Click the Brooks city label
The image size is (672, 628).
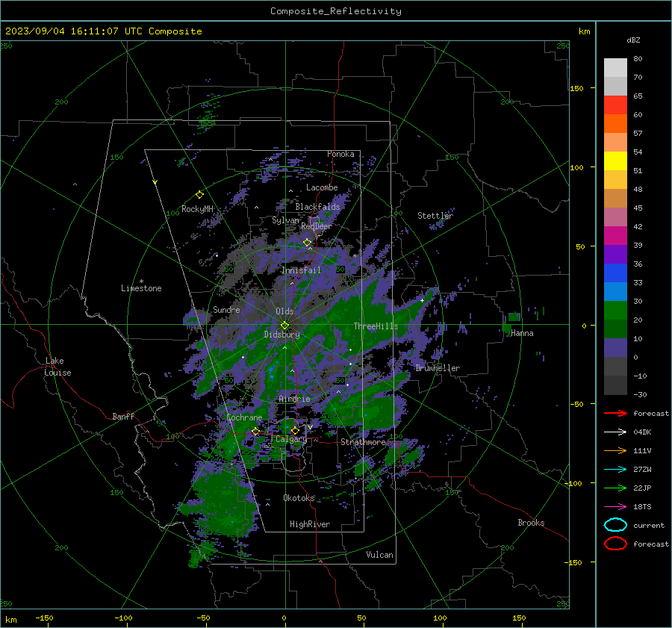tap(531, 523)
